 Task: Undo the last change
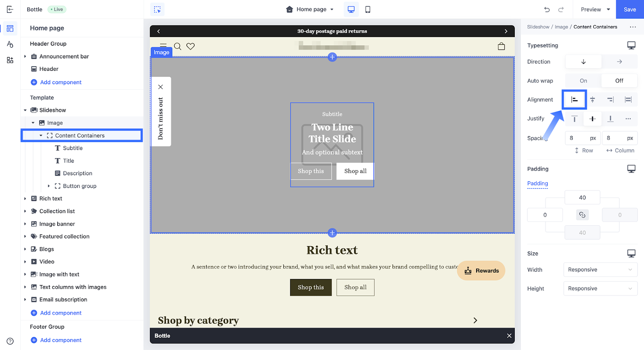point(547,9)
